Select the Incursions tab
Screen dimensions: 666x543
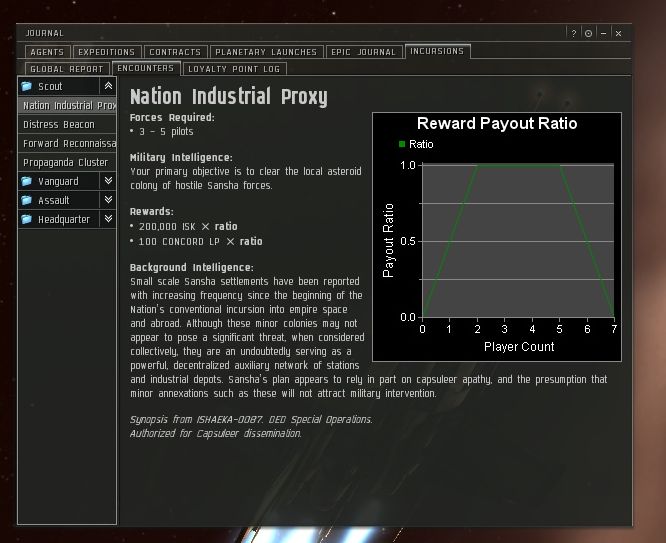pos(437,51)
